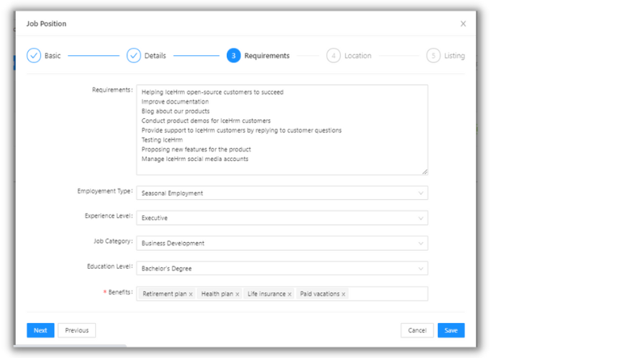The image size is (644, 358).
Task: Delete the Paid vacations tag
Action: 343,294
